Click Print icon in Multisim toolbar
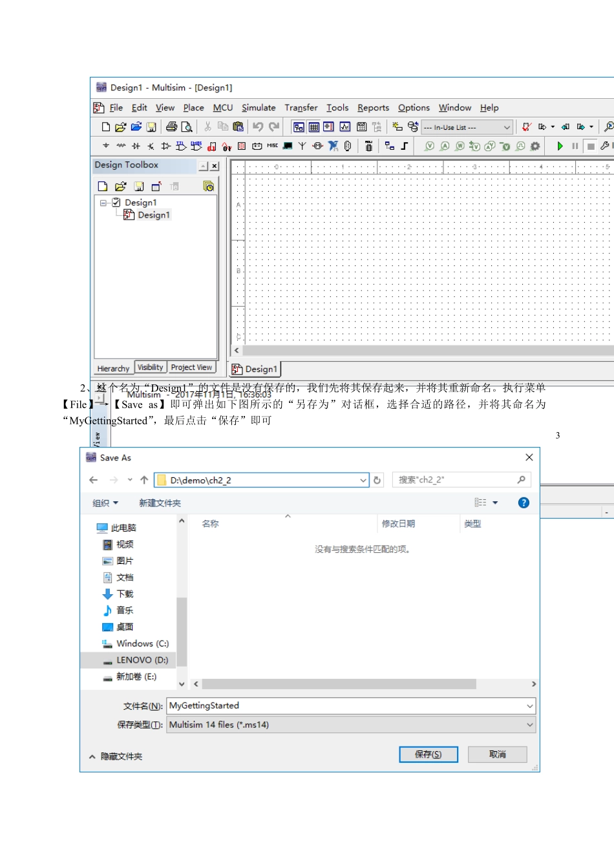The width and height of the screenshot is (614, 868). pyautogui.click(x=171, y=127)
